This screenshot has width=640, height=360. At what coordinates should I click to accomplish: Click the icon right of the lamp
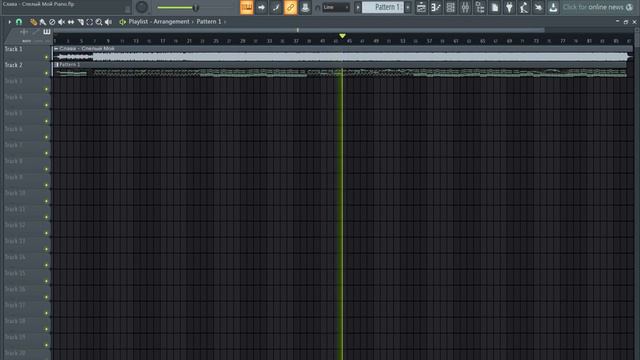point(539,7)
